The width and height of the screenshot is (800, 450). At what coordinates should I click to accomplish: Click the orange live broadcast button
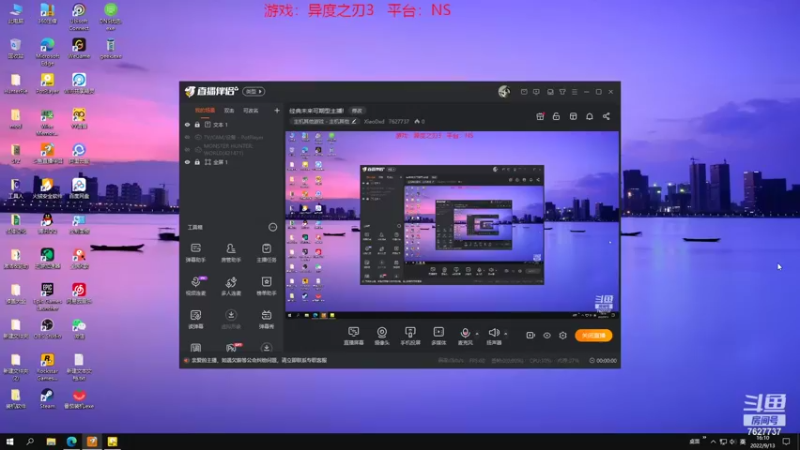(x=593, y=335)
